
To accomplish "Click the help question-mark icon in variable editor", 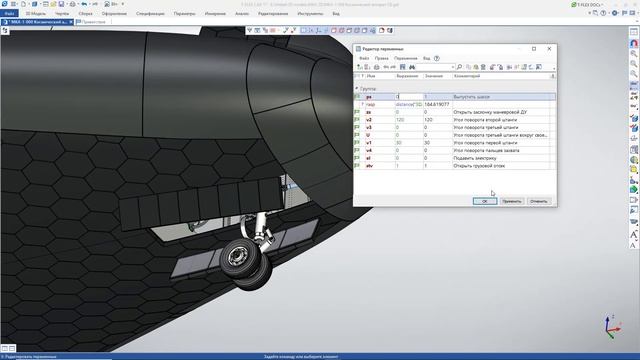I will point(437,58).
